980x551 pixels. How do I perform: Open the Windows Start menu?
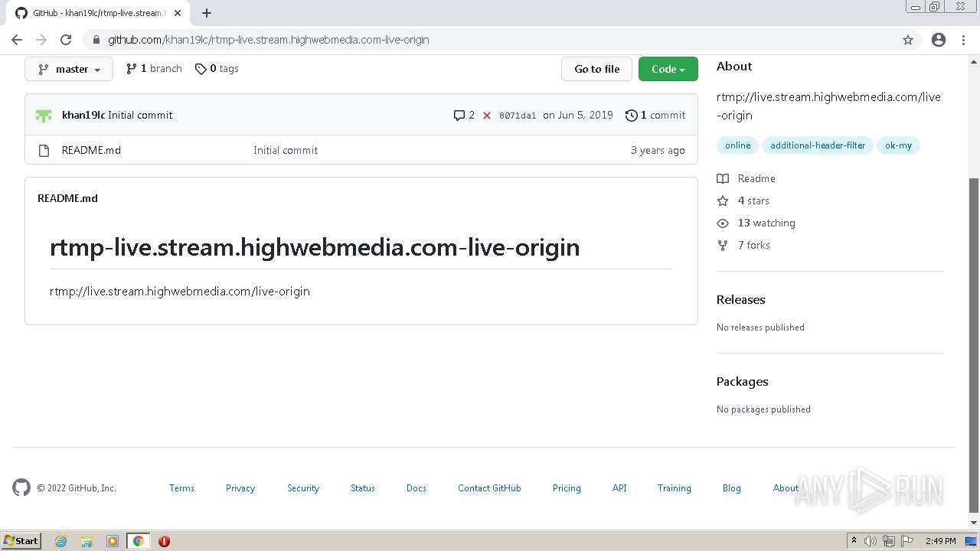click(x=21, y=540)
